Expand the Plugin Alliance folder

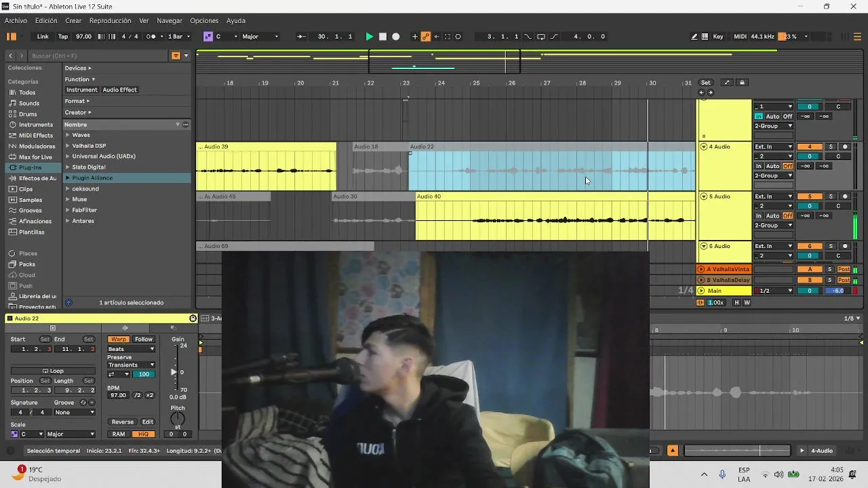68,178
